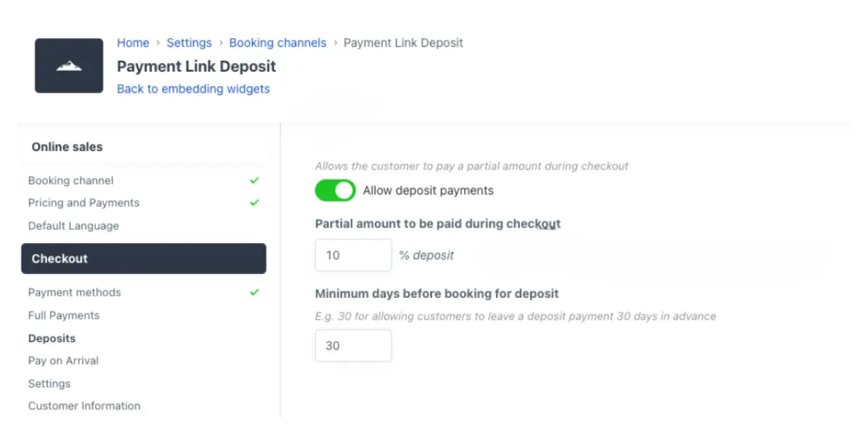Click the Payment methods green checkmark

[254, 292]
